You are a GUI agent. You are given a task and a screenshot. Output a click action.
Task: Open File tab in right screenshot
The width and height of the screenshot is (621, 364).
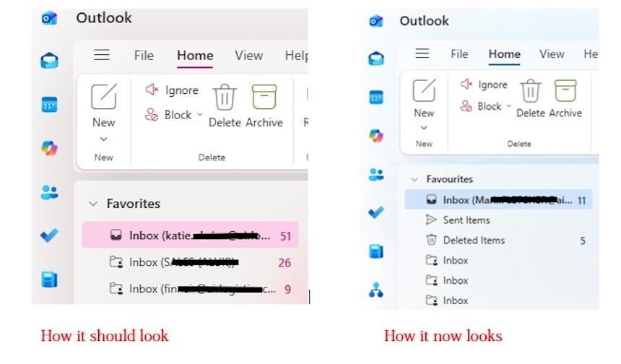[459, 54]
